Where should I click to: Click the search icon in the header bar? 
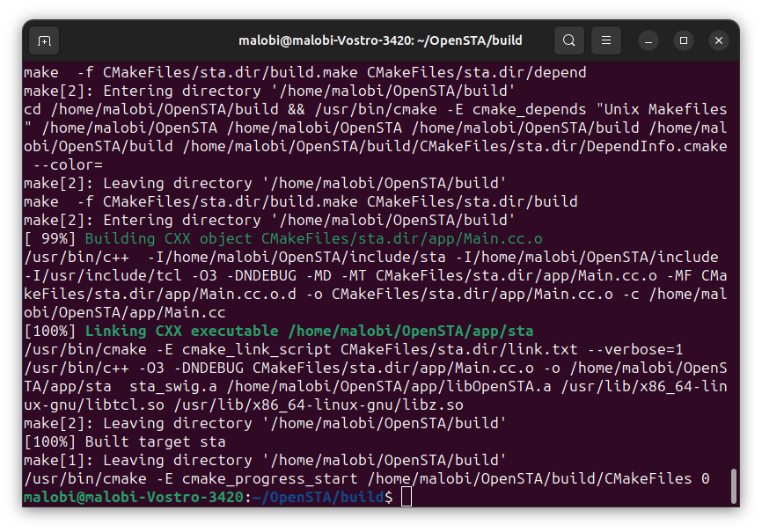click(x=568, y=40)
